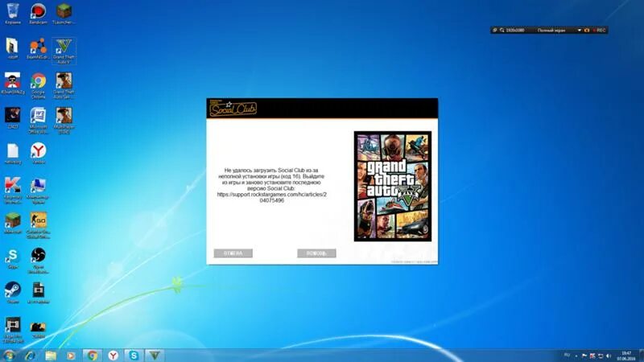Select the Multiplayer San Andreas desktop shortcut
The image size is (644, 362).
pos(64,121)
